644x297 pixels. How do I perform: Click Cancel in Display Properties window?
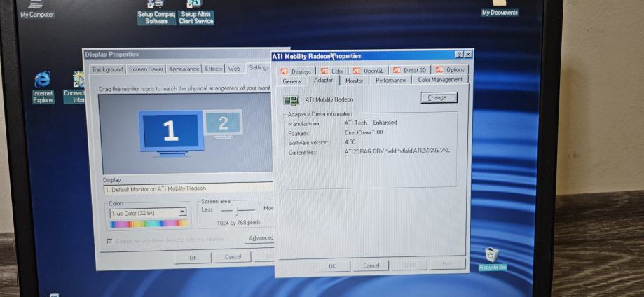[x=233, y=257]
